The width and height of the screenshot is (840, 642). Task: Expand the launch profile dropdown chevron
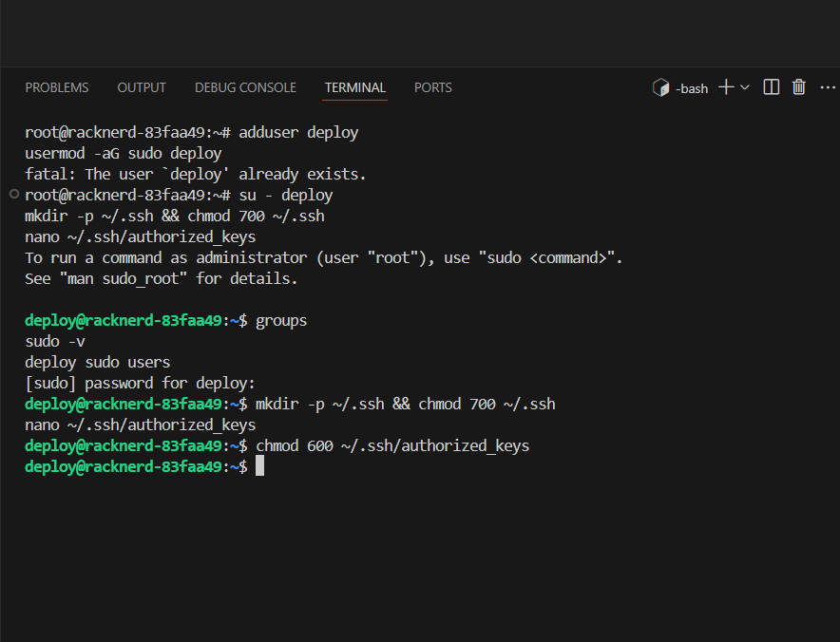745,87
